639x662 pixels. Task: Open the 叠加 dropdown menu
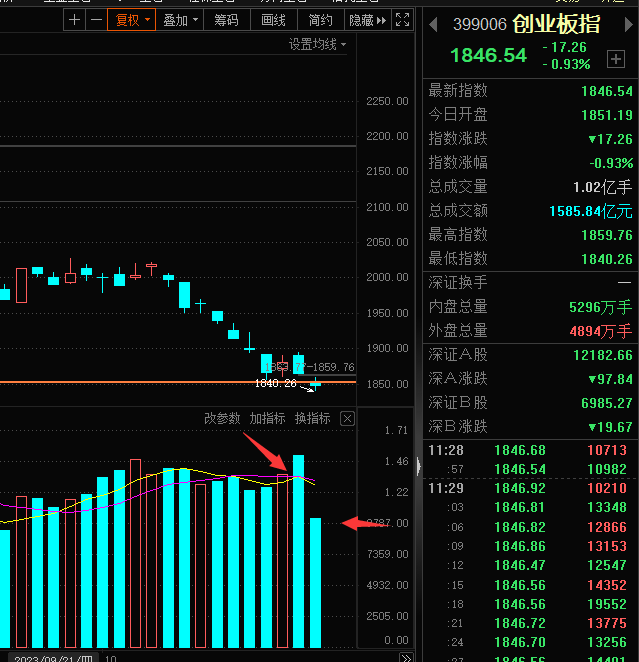(180, 20)
